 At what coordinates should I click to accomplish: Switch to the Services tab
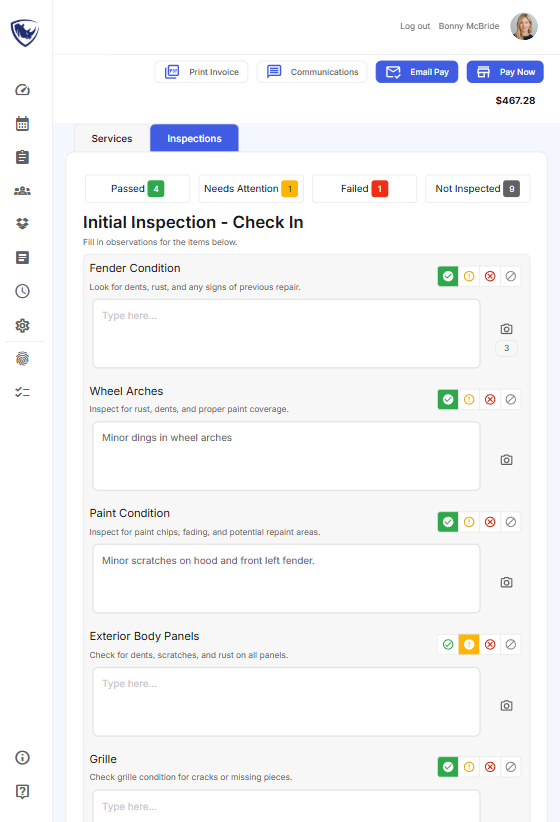[112, 138]
